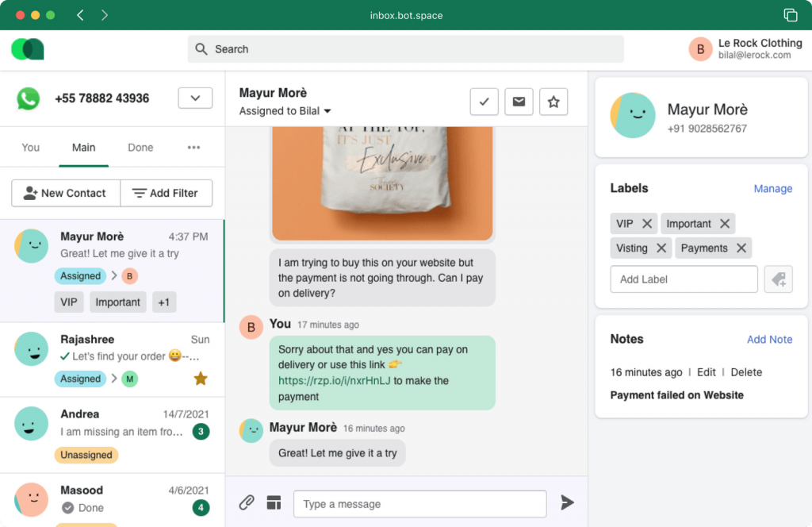Click the search magnifier icon
The width and height of the screenshot is (812, 527).
(x=201, y=49)
